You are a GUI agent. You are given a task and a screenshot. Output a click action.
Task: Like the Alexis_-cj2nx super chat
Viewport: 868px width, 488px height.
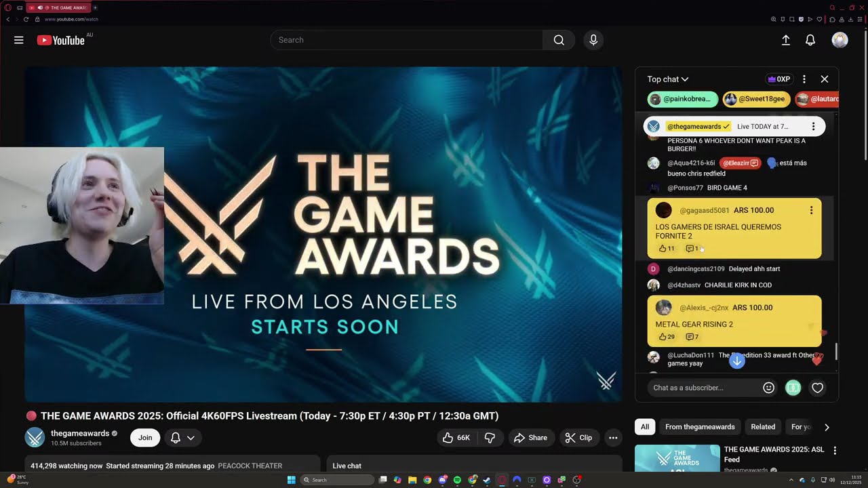coord(667,337)
